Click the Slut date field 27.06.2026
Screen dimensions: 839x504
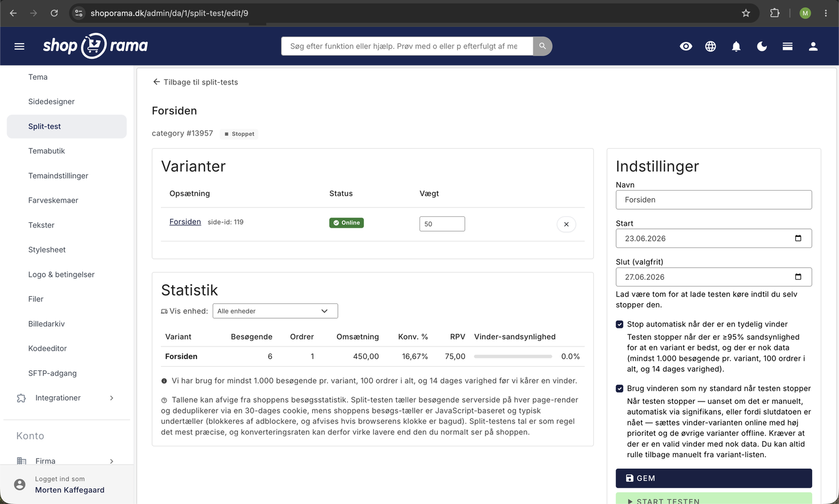click(x=714, y=277)
